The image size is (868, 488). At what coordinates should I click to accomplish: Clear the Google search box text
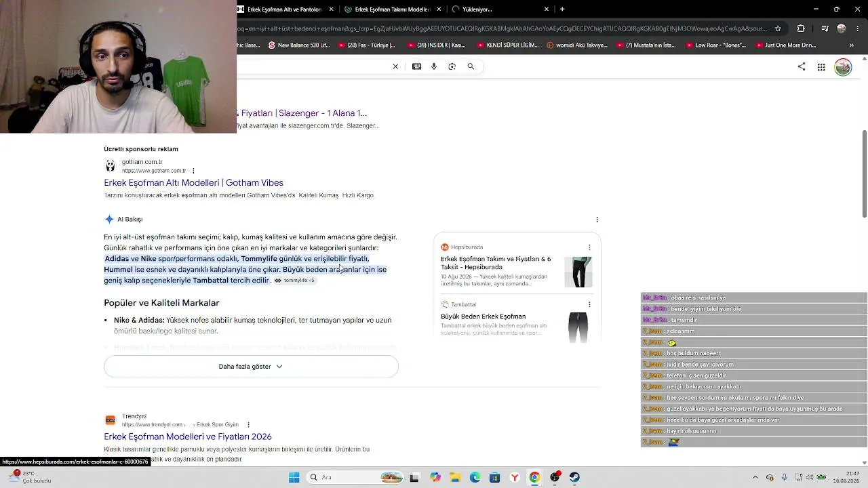tap(395, 66)
